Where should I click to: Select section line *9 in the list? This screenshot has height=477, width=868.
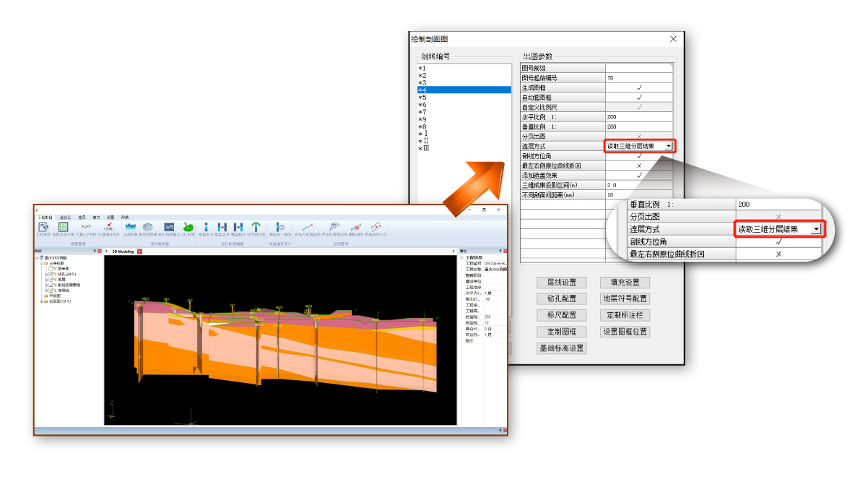464,119
